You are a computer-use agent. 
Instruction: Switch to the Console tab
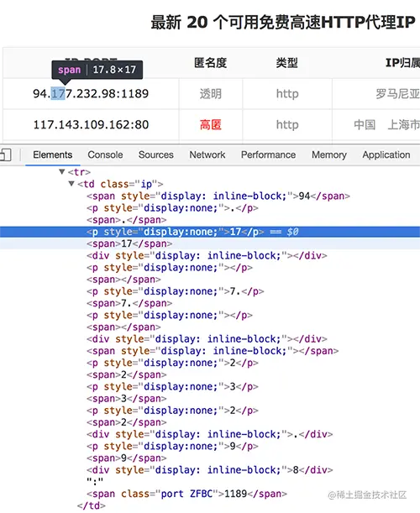point(105,154)
